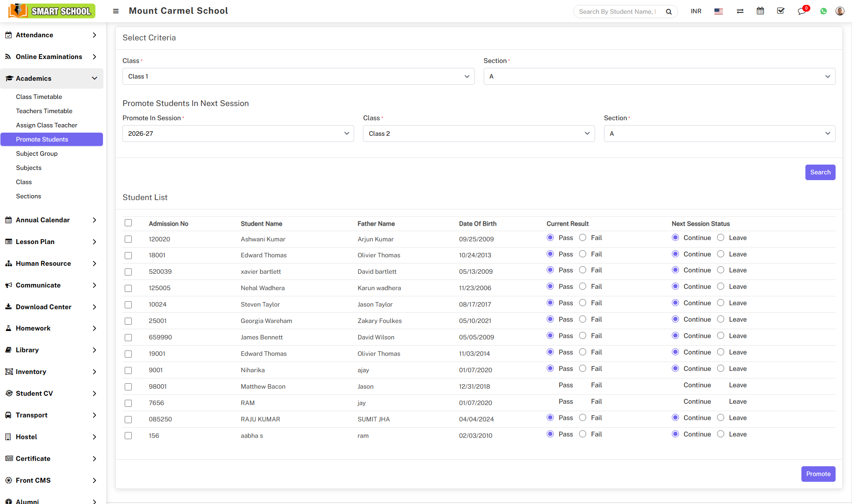
Task: Click the Promote button
Action: 818,474
